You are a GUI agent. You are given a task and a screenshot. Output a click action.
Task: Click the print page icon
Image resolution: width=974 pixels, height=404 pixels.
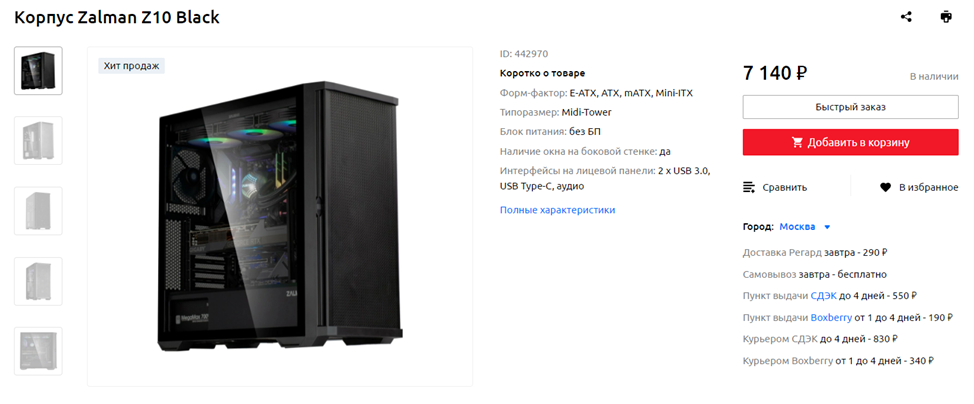coord(945,17)
